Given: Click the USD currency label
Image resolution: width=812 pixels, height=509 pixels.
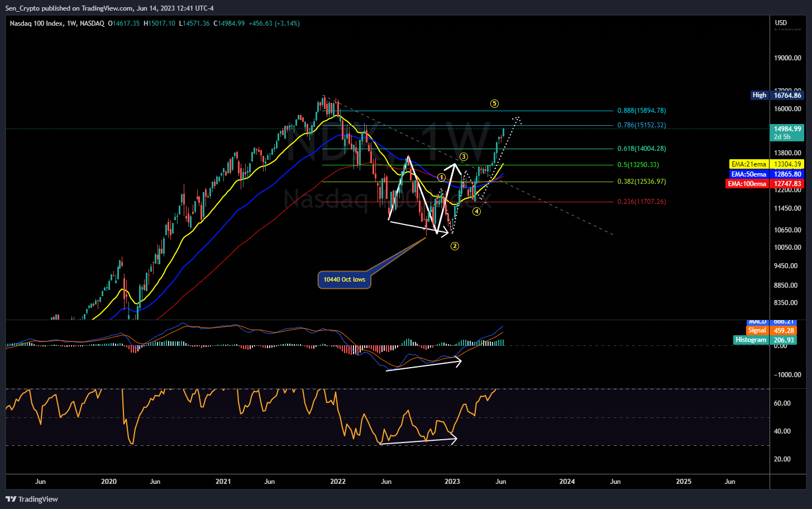Looking at the screenshot, I should point(781,23).
